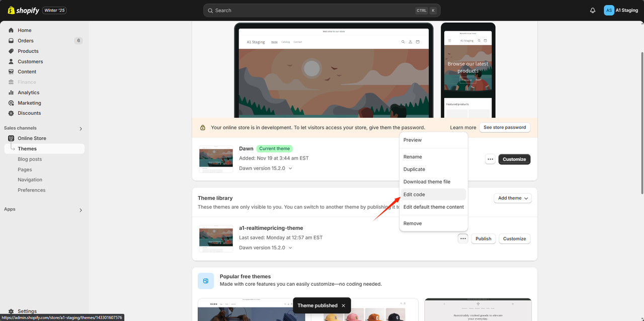Expand the Sales channels section
This screenshot has height=321, width=644.
pos(80,129)
